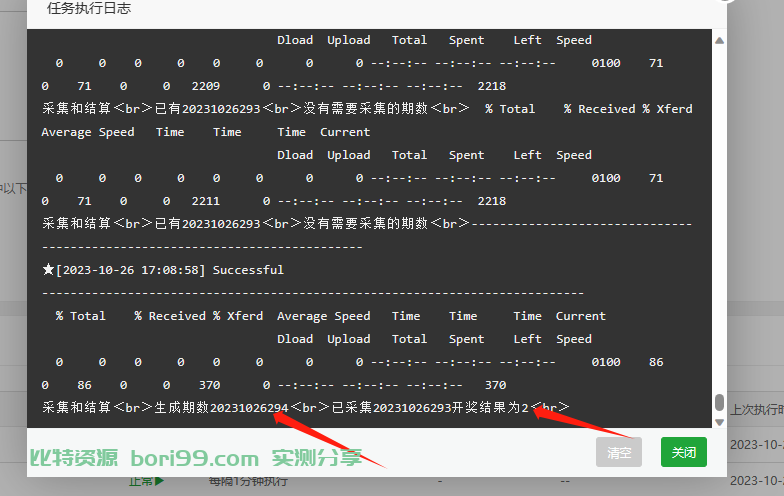Click the green play icon beside 正常

[159, 482]
